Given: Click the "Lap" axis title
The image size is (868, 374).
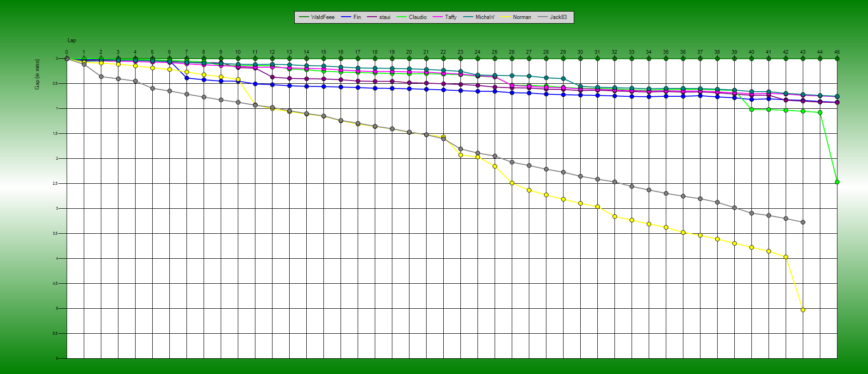Looking at the screenshot, I should point(72,41).
